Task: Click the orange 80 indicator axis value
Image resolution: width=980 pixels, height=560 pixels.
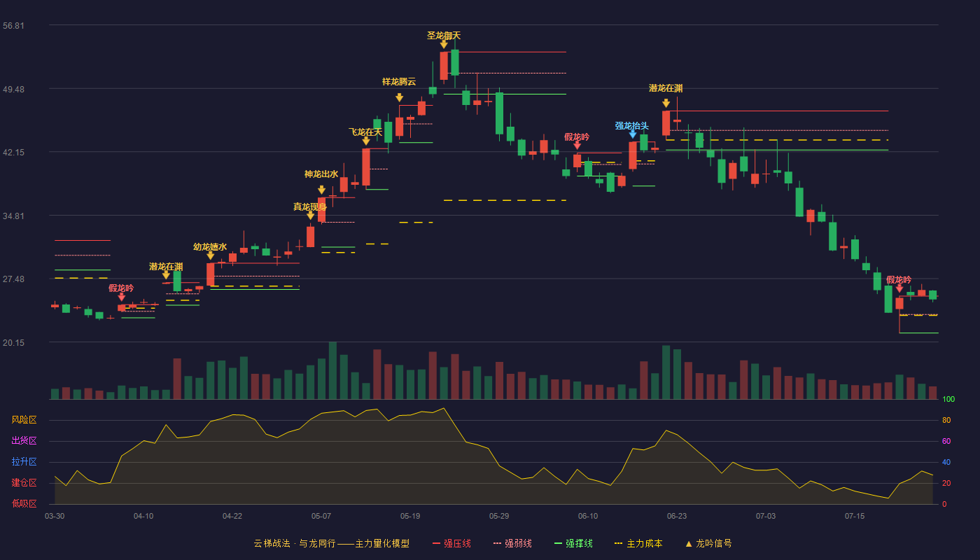Action: (x=946, y=421)
